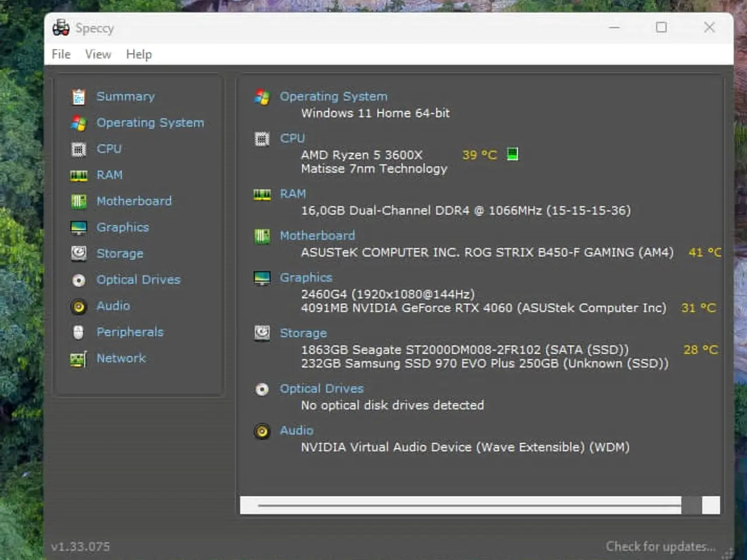Click the CPU chip icon in summary panel

tap(262, 139)
